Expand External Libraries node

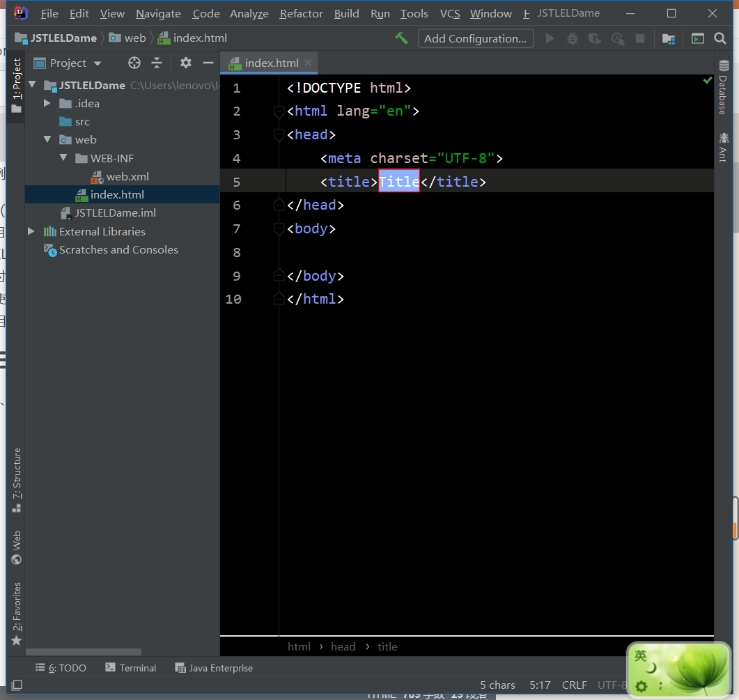pos(31,231)
